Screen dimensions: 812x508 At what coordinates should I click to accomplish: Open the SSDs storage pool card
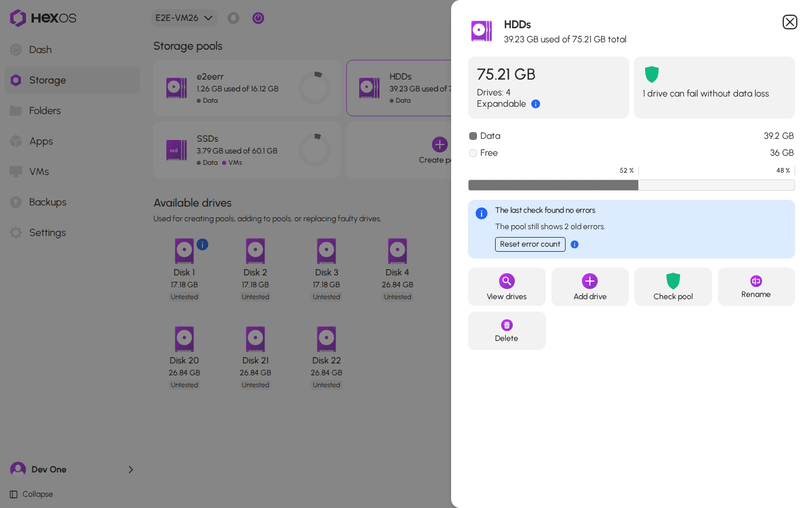click(247, 150)
